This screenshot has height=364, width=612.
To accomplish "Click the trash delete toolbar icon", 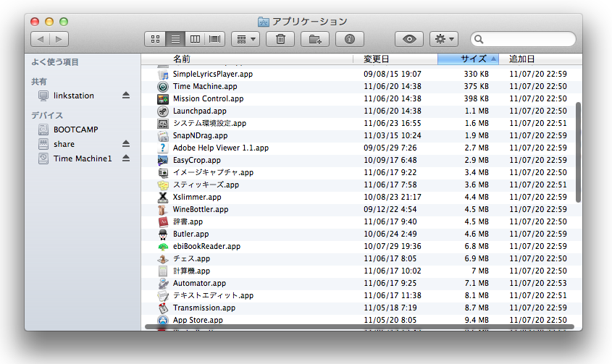I will click(280, 39).
